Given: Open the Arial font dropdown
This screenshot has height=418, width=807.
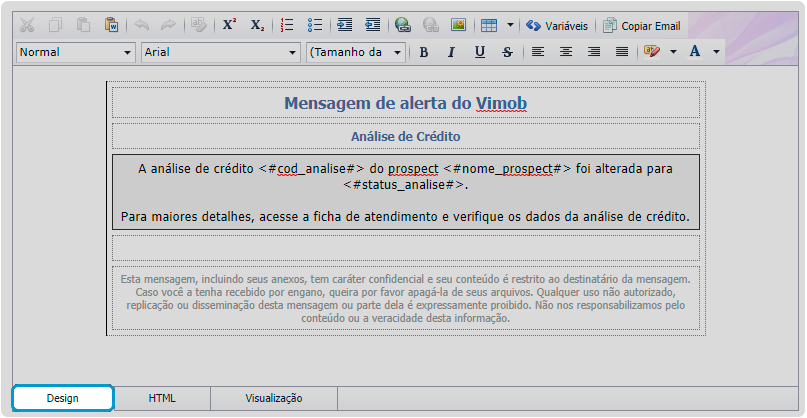Looking at the screenshot, I should pos(221,53).
